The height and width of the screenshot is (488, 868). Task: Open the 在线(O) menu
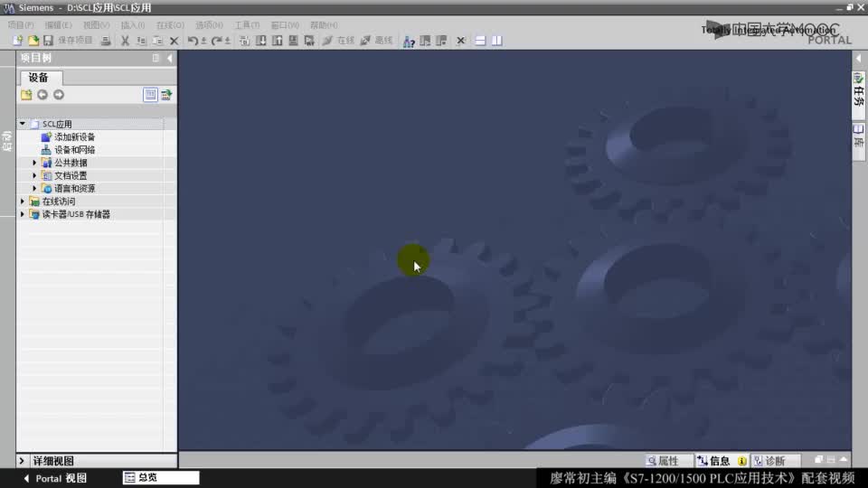(x=170, y=25)
